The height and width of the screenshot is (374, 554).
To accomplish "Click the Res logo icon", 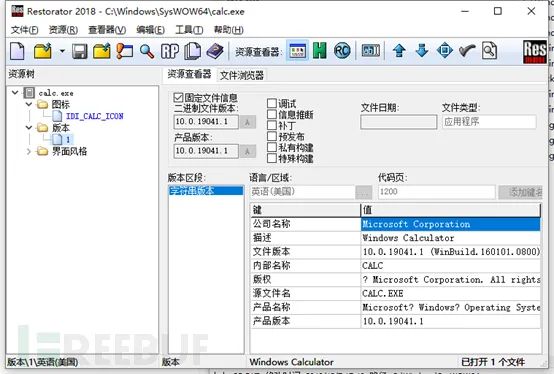I will (535, 52).
